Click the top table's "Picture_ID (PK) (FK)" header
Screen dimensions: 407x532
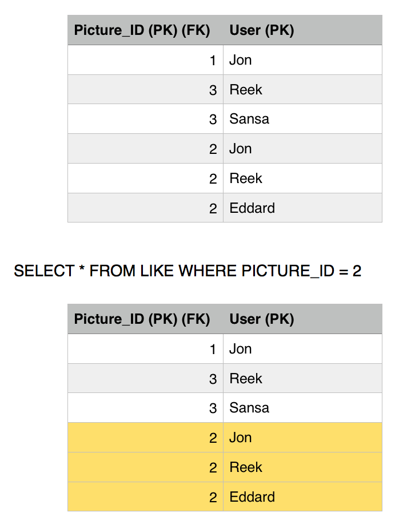[x=142, y=30]
